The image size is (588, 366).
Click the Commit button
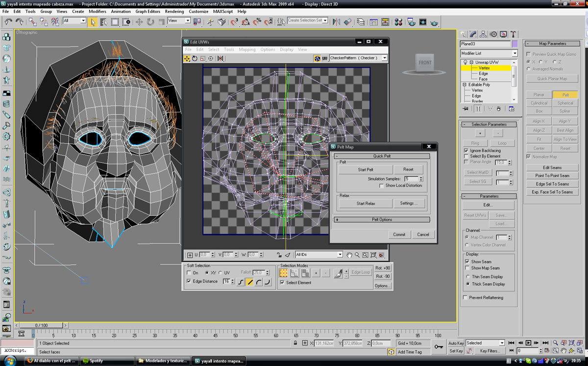tap(399, 235)
